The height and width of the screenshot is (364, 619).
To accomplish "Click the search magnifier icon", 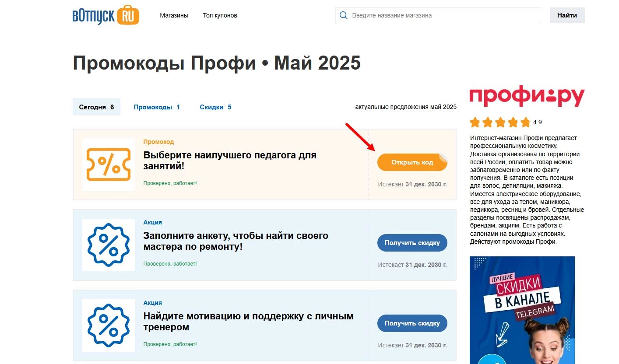I will (x=343, y=15).
